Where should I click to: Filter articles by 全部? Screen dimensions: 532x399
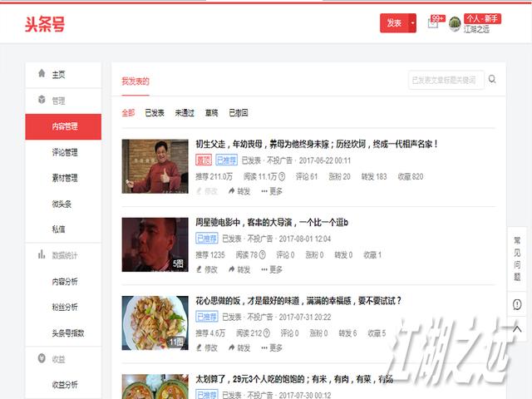pos(128,113)
